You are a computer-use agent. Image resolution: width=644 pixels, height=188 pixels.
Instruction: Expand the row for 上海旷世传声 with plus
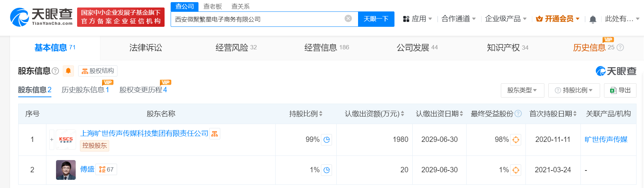(52, 139)
